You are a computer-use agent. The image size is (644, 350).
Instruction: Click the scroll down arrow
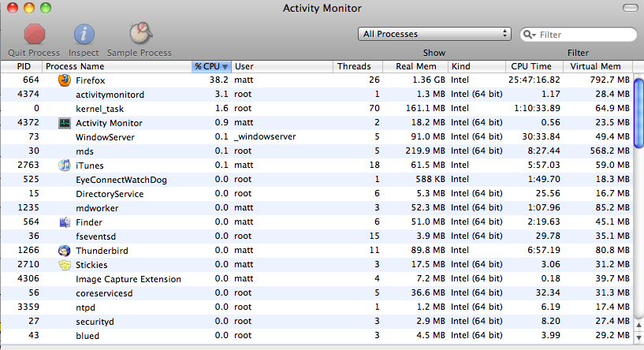coord(638,337)
